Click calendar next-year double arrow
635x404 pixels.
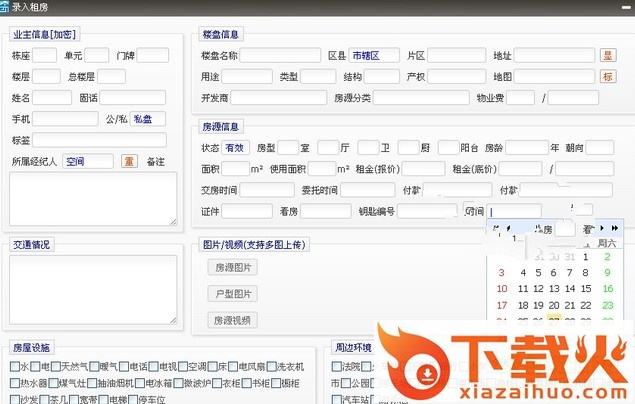(x=614, y=228)
